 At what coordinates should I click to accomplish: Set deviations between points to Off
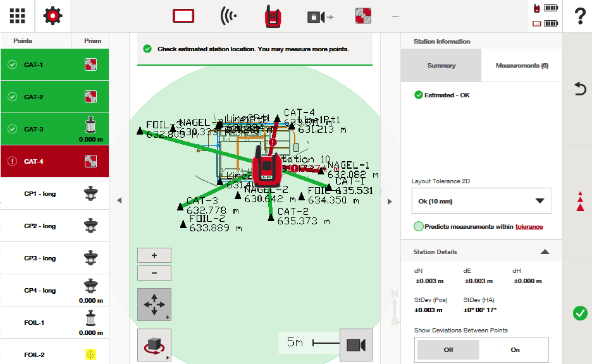click(448, 349)
